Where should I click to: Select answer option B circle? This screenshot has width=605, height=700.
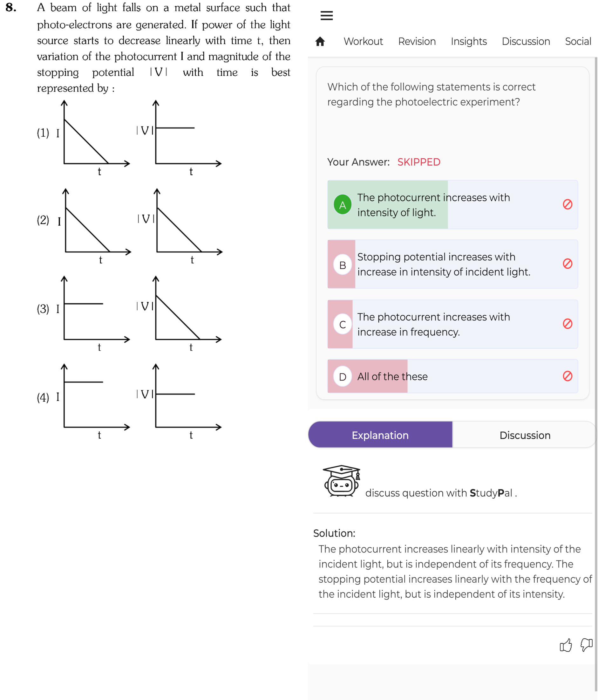click(x=343, y=264)
